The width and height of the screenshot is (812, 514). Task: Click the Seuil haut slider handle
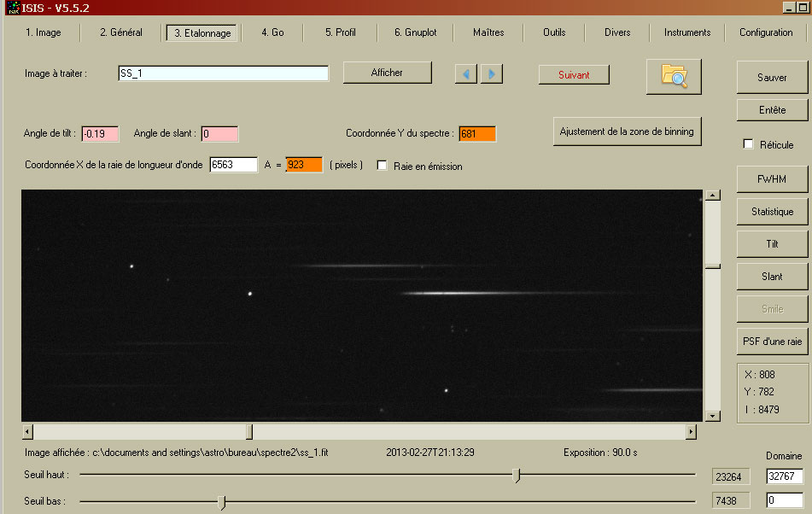point(516,476)
